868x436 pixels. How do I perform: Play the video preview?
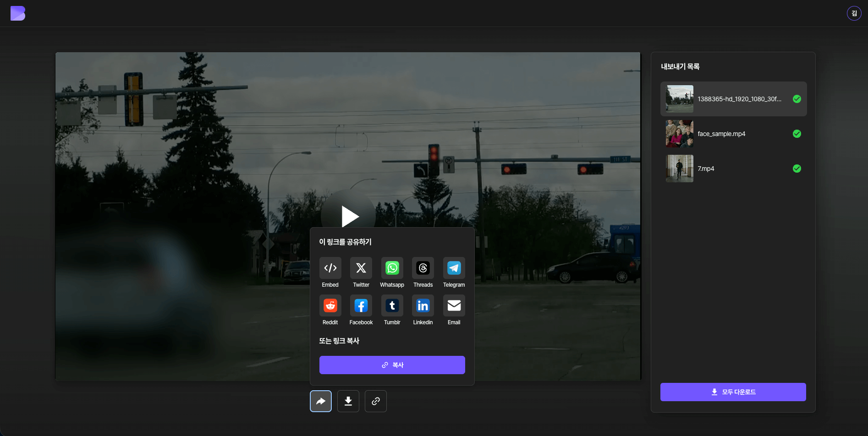pyautogui.click(x=349, y=216)
